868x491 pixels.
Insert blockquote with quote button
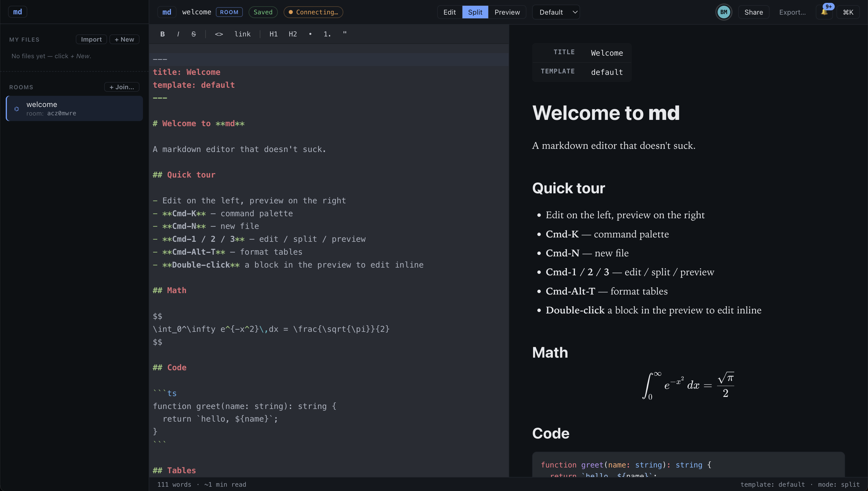coord(344,34)
